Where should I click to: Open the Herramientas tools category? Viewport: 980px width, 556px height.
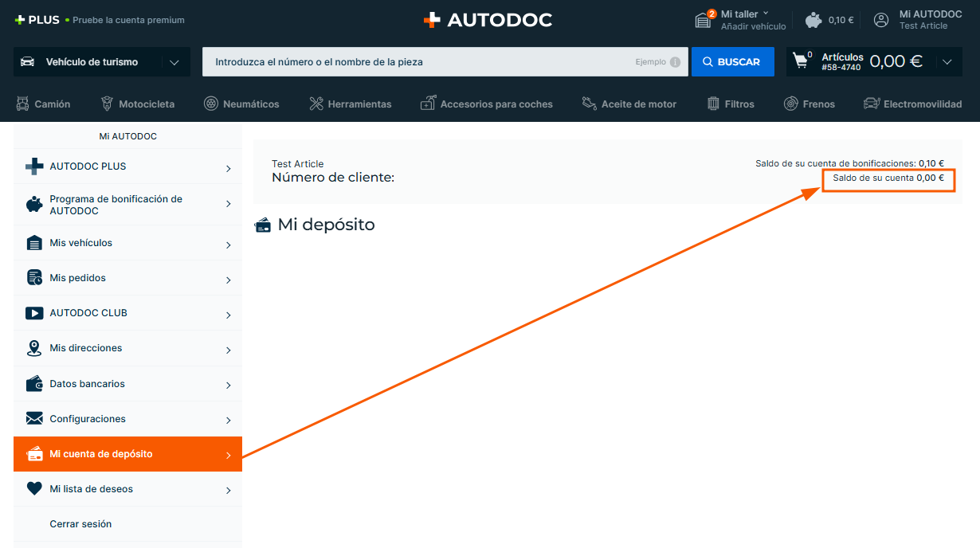tap(350, 104)
